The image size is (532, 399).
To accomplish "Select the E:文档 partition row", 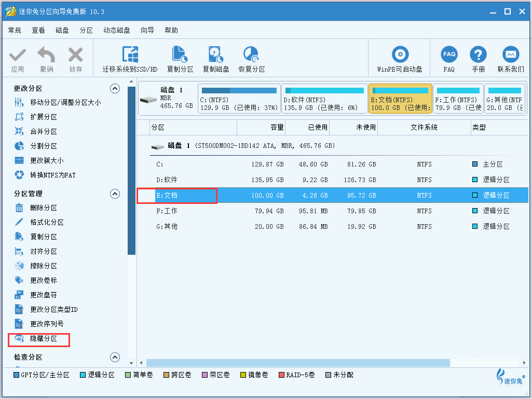I will [x=333, y=196].
